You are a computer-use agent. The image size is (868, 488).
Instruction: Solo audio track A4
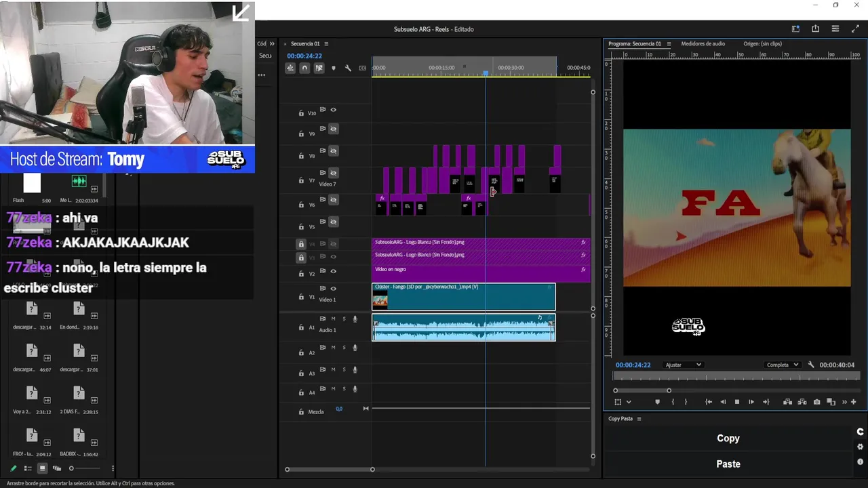344,388
